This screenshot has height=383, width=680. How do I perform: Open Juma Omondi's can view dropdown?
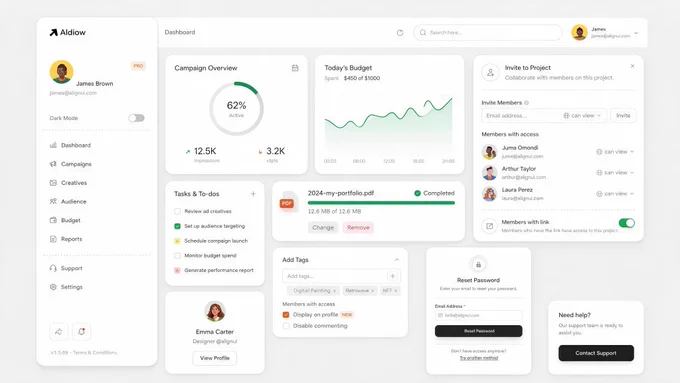point(615,152)
